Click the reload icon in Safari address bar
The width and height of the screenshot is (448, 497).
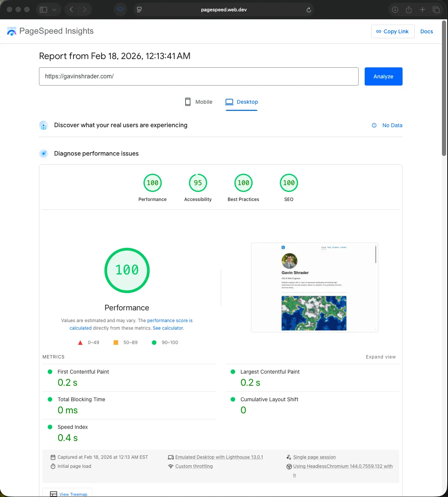[x=308, y=9]
